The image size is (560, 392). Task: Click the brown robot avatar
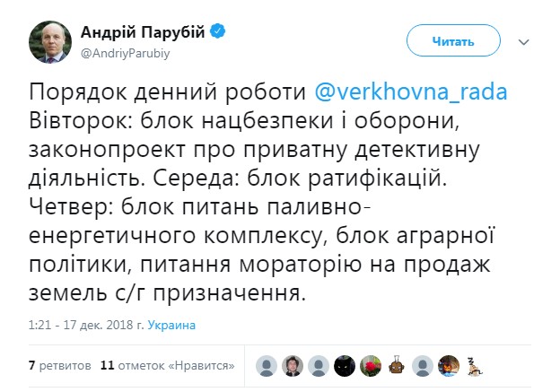(396, 366)
